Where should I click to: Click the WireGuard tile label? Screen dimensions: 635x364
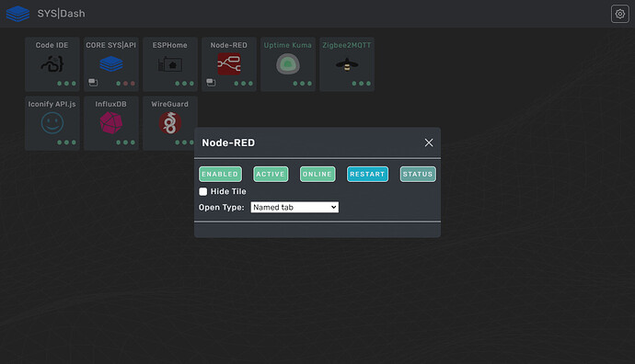point(170,105)
